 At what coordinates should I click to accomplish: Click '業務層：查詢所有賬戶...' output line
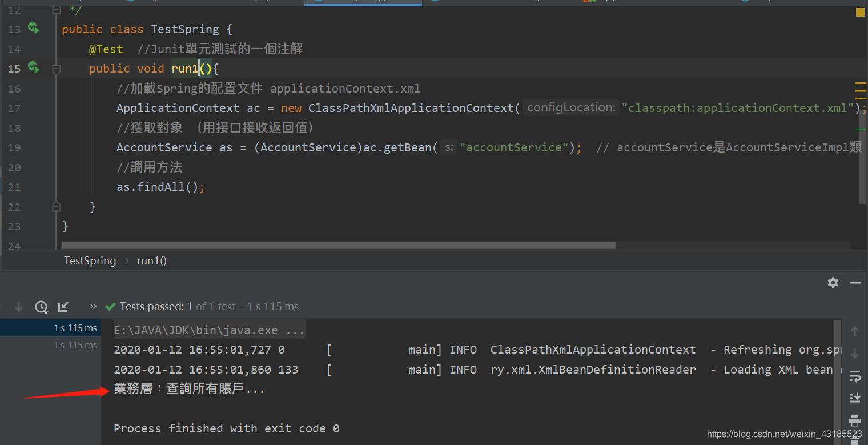pos(190,390)
